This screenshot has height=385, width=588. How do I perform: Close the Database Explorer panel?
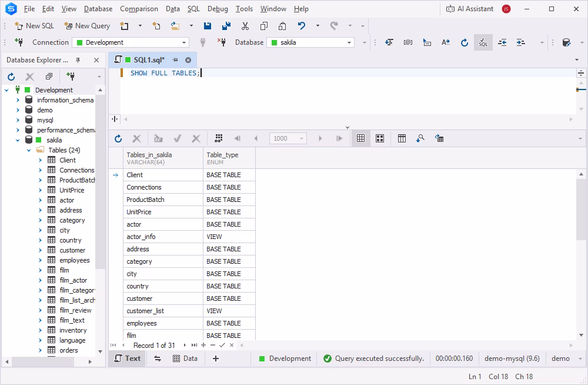point(96,60)
